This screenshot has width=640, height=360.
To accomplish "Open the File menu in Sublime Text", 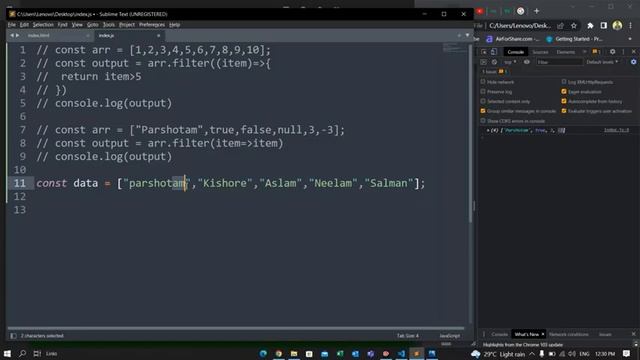I will [x=11, y=25].
